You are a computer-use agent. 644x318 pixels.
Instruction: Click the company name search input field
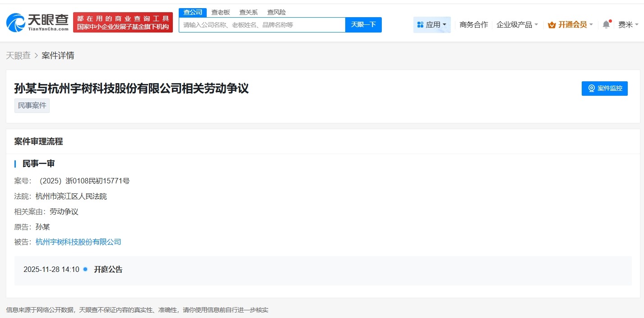[x=262, y=25]
